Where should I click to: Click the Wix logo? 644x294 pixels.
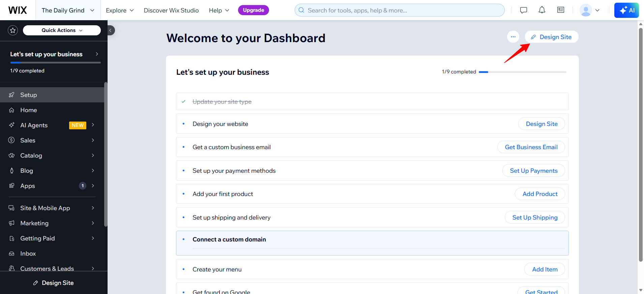(18, 10)
